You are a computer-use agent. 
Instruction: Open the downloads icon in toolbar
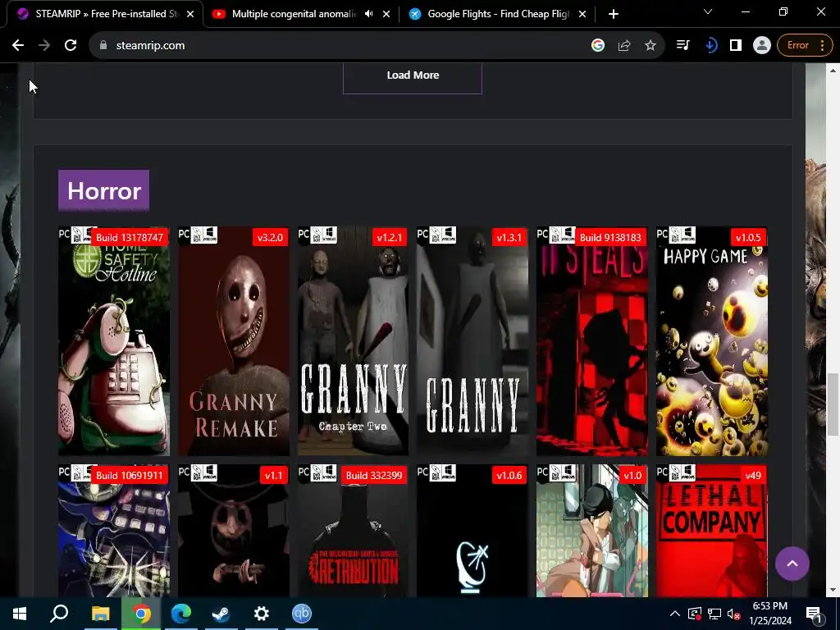tap(710, 46)
